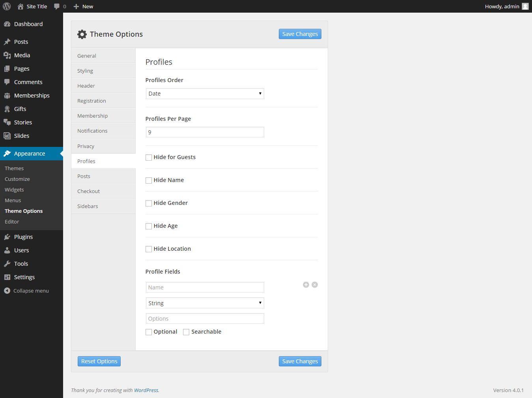Enable the Hide for Guests checkbox
Screen dimensions: 532x398
[x=149, y=158]
